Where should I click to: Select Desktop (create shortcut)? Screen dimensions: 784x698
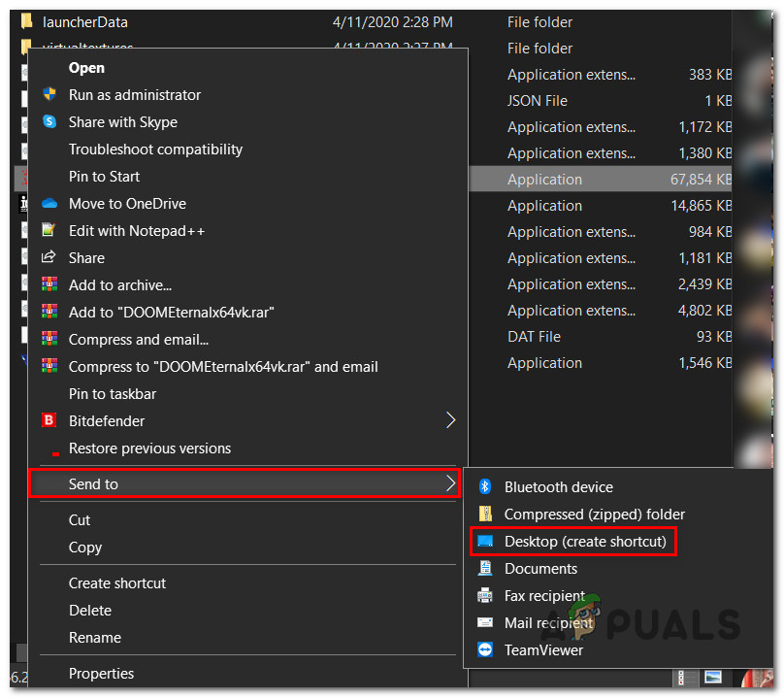pyautogui.click(x=585, y=542)
